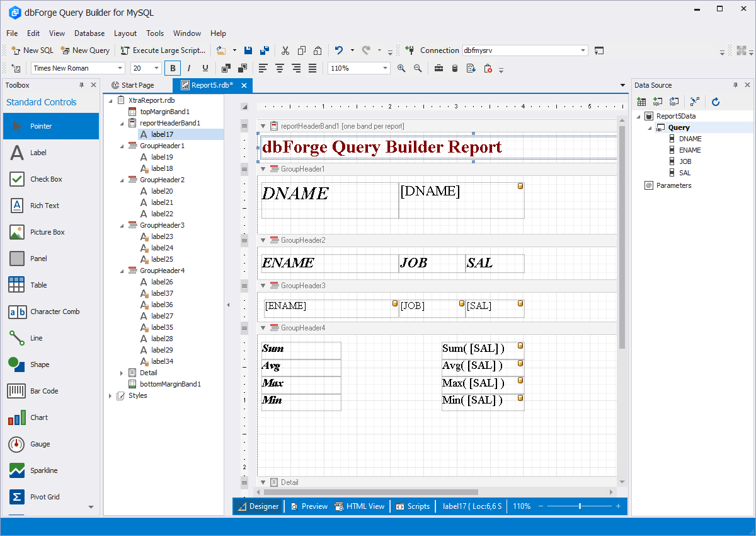Click the plus button to zoom in
The width and height of the screenshot is (756, 536).
pyautogui.click(x=619, y=506)
